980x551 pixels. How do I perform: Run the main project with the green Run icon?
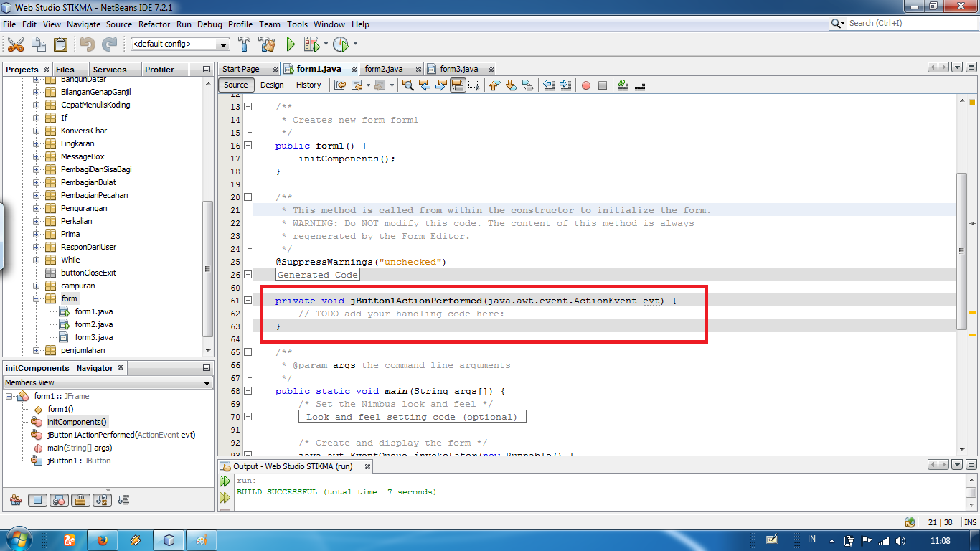tap(291, 44)
